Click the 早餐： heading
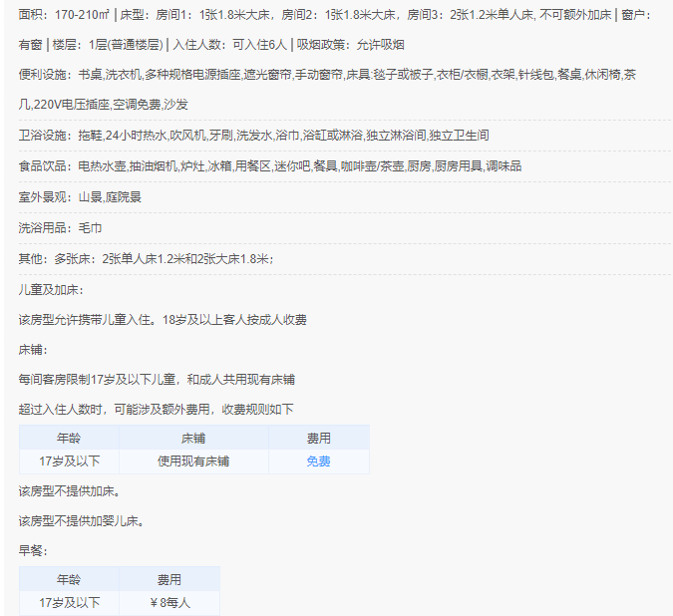Image resolution: width=673 pixels, height=616 pixels. (x=33, y=551)
